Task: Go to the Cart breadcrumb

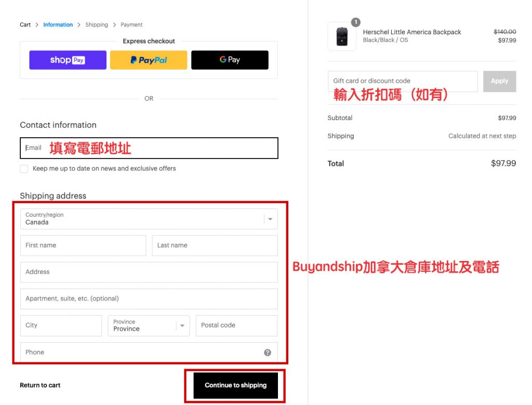Action: point(25,25)
